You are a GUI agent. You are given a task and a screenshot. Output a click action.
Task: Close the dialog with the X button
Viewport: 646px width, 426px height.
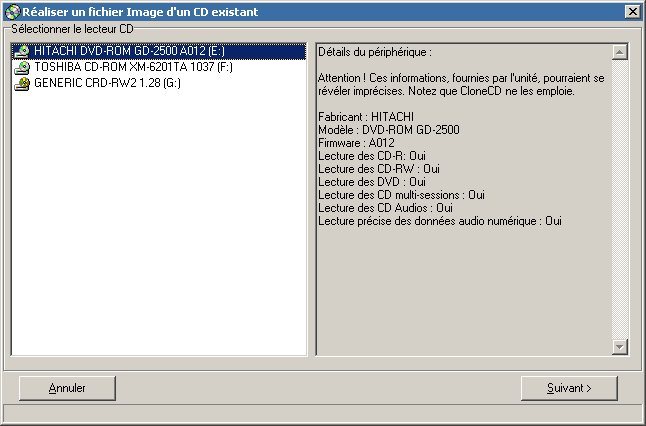point(632,12)
